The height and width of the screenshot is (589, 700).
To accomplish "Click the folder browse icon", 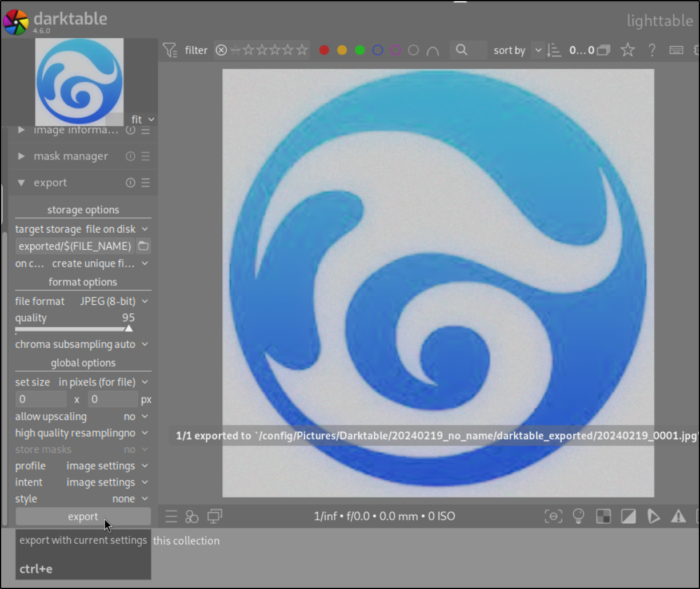I will tap(143, 246).
